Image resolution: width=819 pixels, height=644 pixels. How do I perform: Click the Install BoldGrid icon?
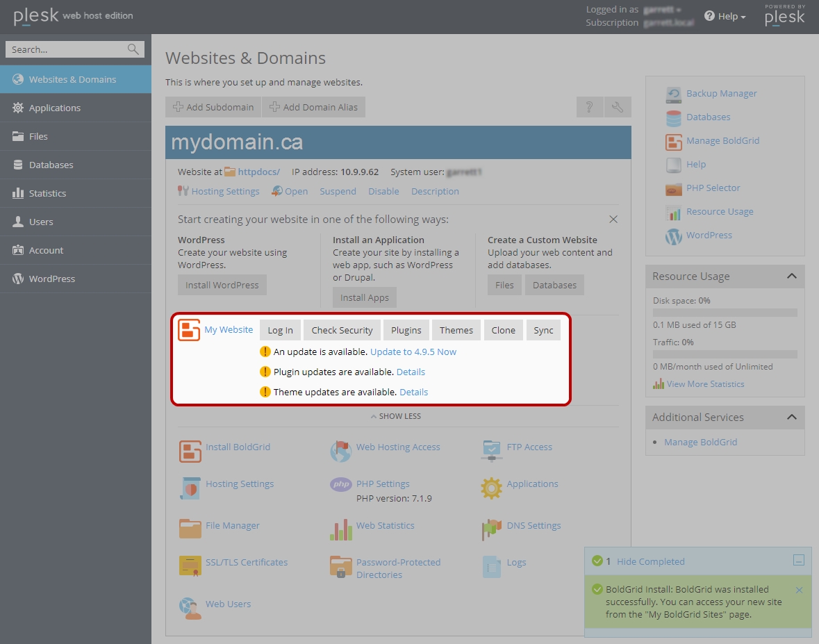190,452
